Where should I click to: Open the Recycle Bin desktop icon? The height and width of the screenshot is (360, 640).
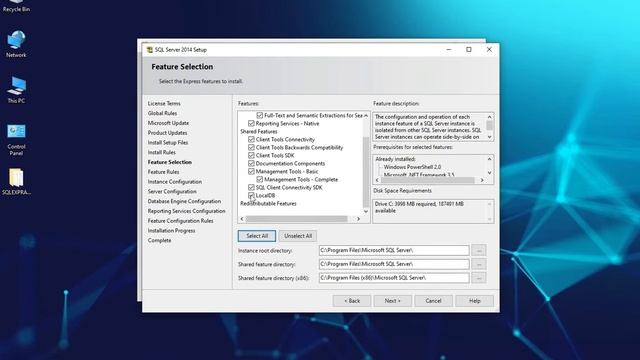pos(16,6)
